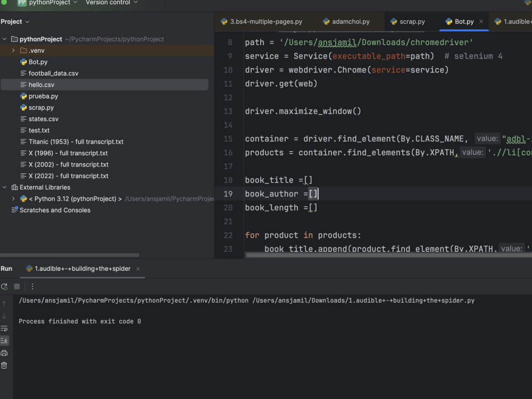532x399 pixels.
Task: Open the Run toolbar more-options dots
Action: 32,287
